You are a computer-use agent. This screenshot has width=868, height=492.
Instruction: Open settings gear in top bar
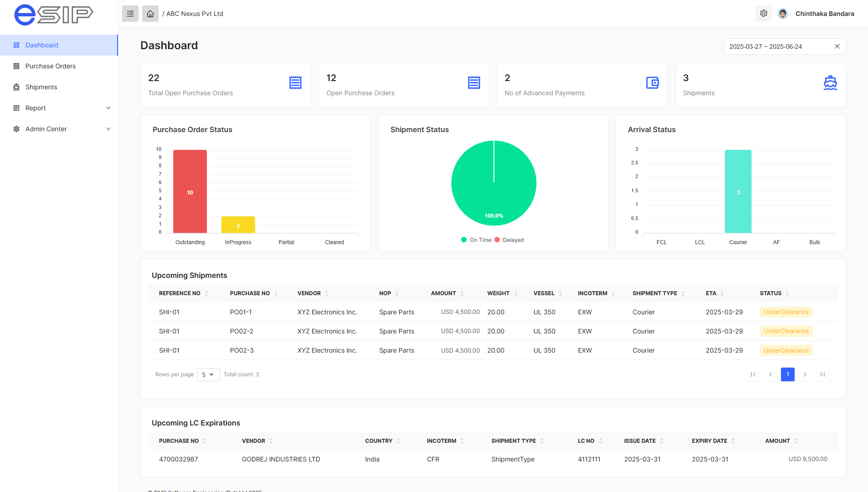point(764,14)
